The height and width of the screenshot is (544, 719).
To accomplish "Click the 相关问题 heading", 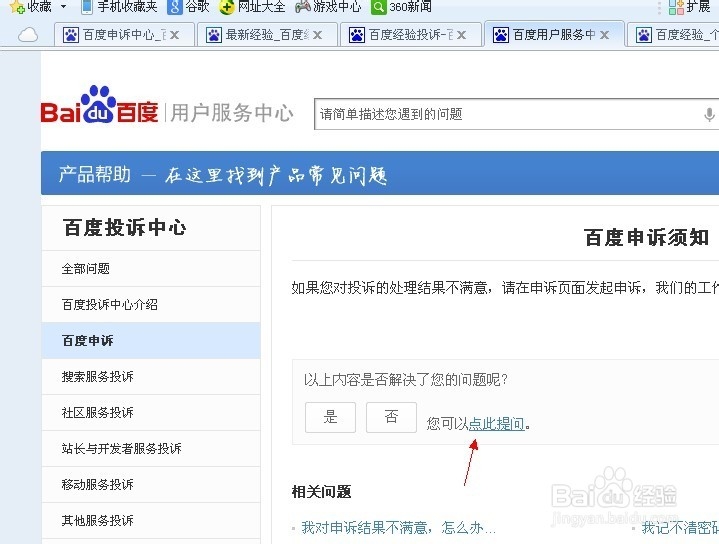I will (x=321, y=492).
